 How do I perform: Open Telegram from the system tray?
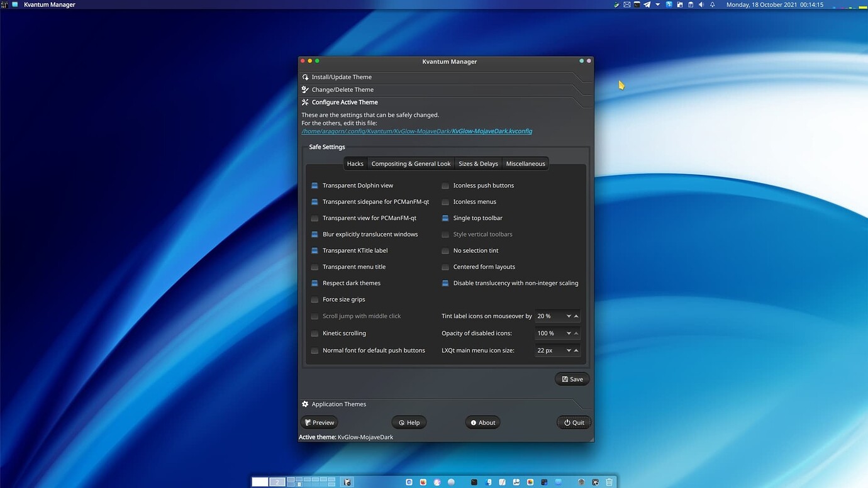click(x=647, y=4)
